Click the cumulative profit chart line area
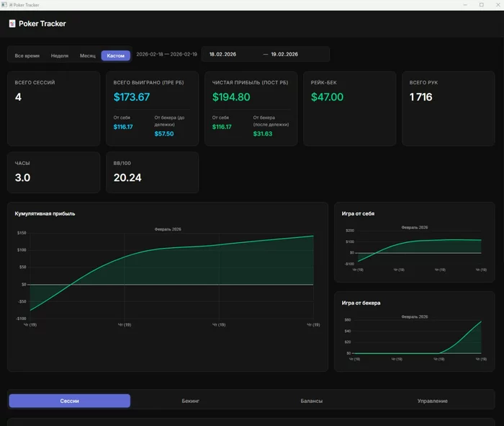Screen dimensions: 504x426 pyautogui.click(x=171, y=276)
